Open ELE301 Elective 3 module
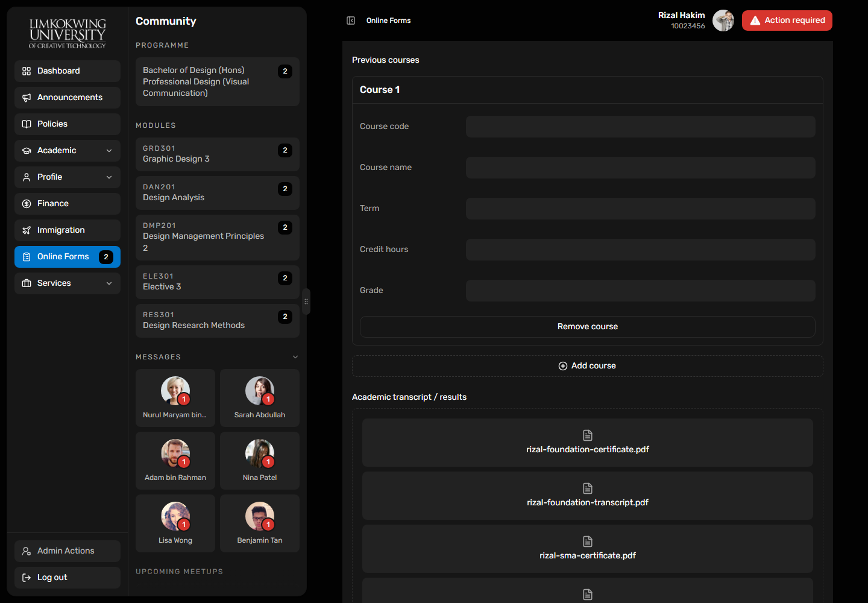This screenshot has height=603, width=868. [x=218, y=282]
